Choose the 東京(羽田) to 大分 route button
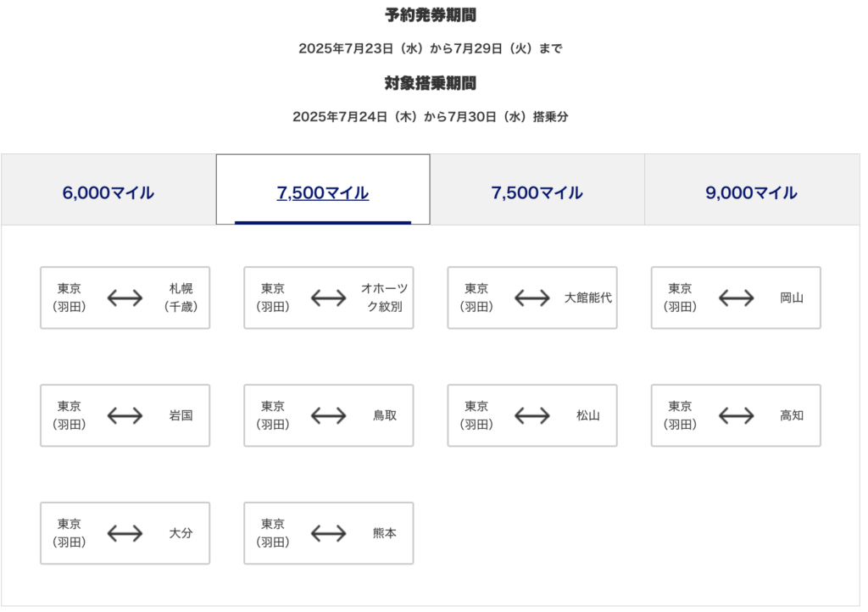 [x=125, y=533]
